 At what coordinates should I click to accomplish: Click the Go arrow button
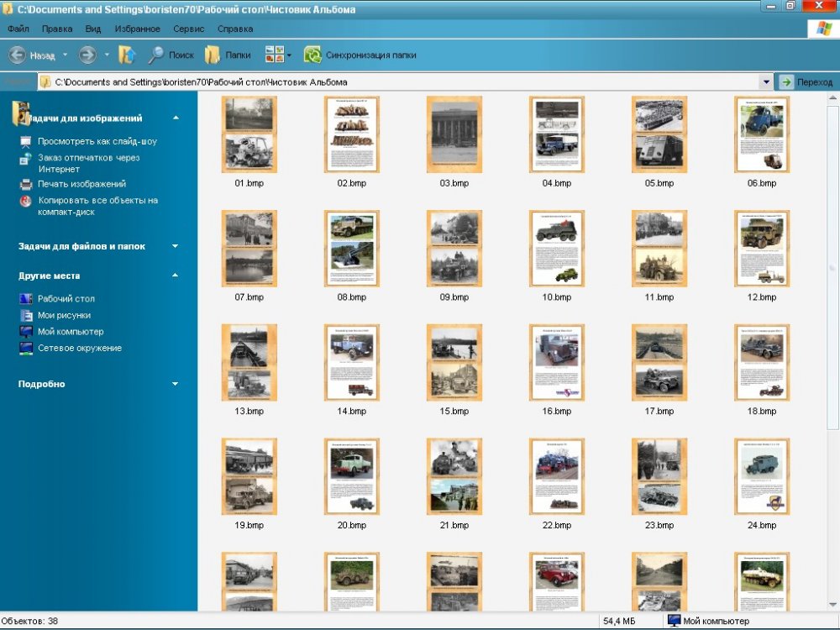(786, 82)
